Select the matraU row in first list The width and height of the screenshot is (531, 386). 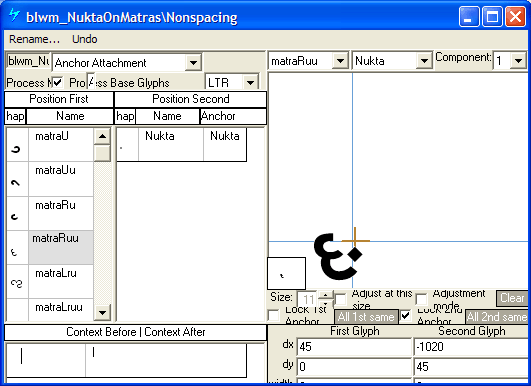pyautogui.click(x=50, y=145)
